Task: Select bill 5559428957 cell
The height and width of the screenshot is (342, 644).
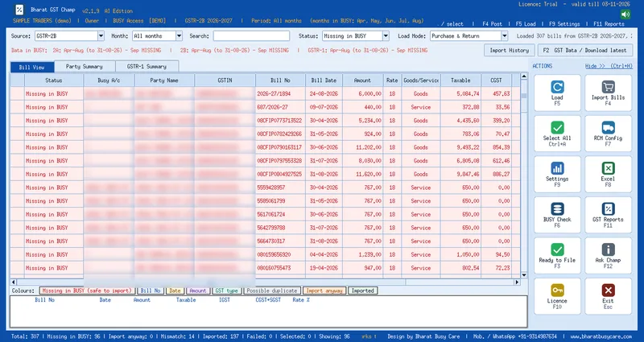Action: click(280, 187)
